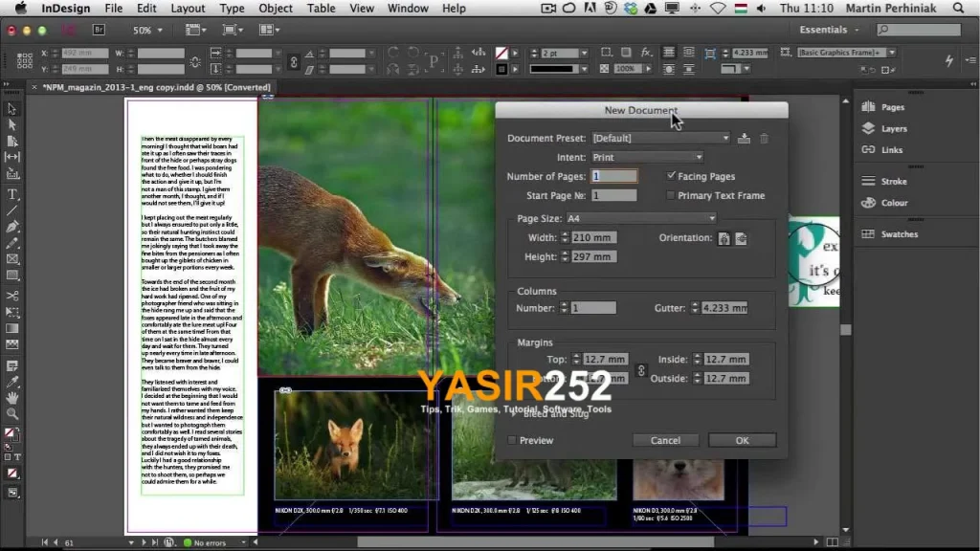Select the Page tool
This screenshot has height=551, width=980.
pos(11,142)
